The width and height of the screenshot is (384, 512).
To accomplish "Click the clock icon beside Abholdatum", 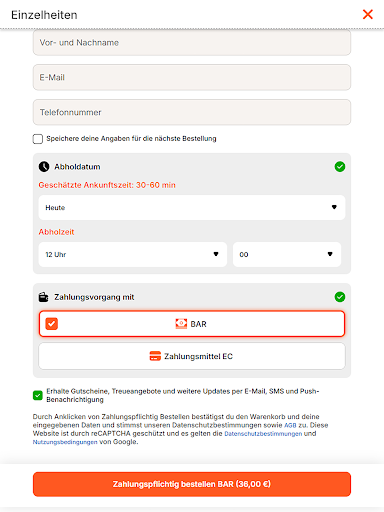I will (44, 167).
